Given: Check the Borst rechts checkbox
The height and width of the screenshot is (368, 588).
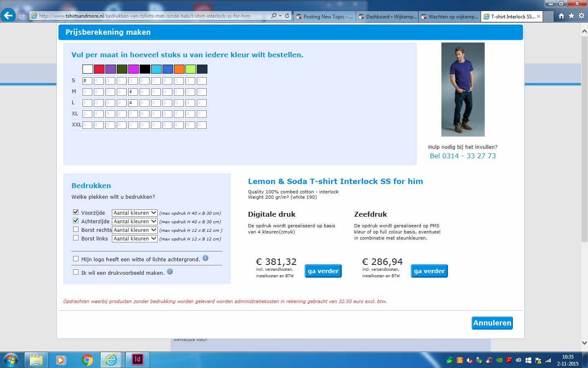Looking at the screenshot, I should 76,229.
